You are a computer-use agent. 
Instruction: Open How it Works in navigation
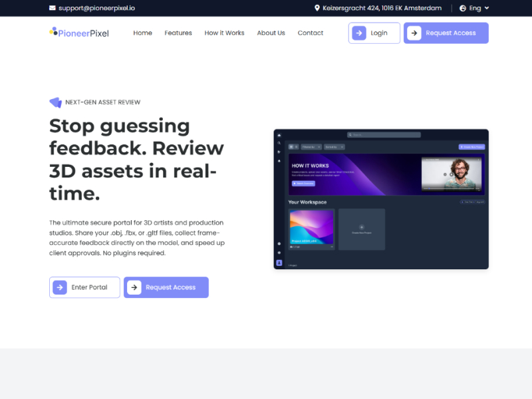(224, 33)
